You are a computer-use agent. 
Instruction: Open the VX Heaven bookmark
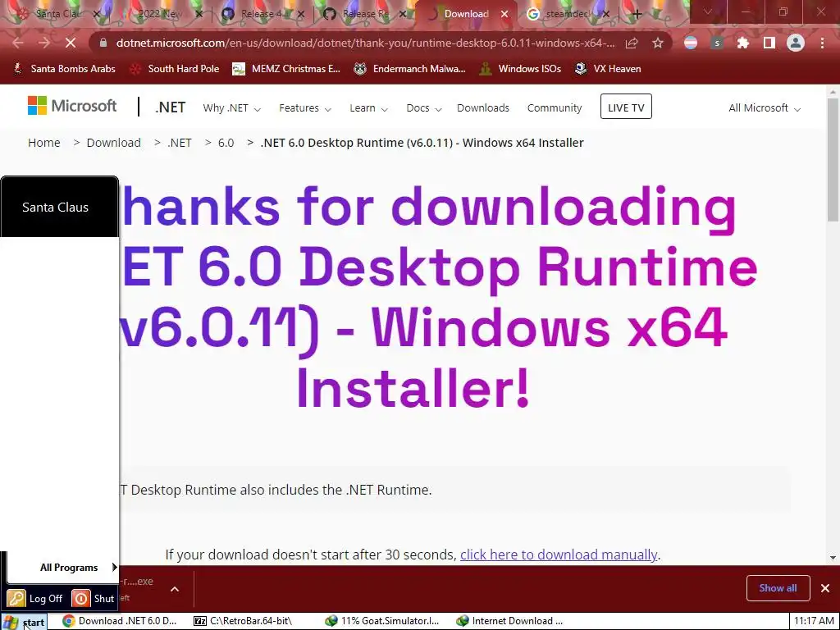608,69
